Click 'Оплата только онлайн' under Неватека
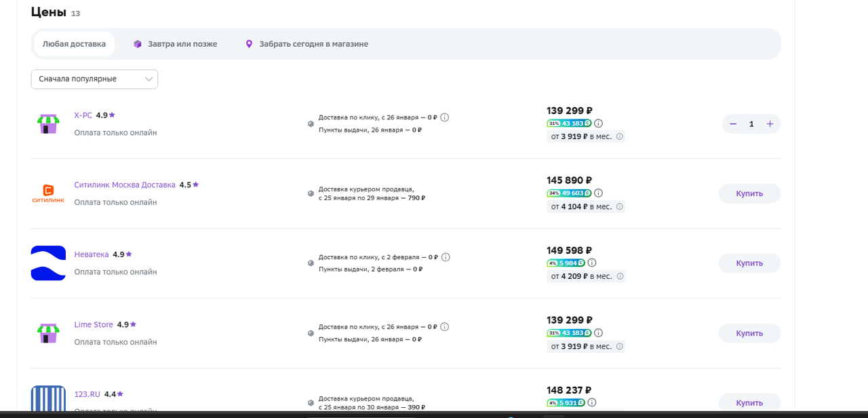The width and height of the screenshot is (868, 418). point(115,272)
